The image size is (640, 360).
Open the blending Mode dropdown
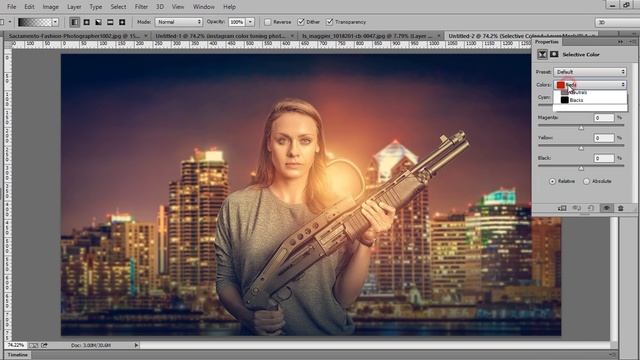click(179, 22)
